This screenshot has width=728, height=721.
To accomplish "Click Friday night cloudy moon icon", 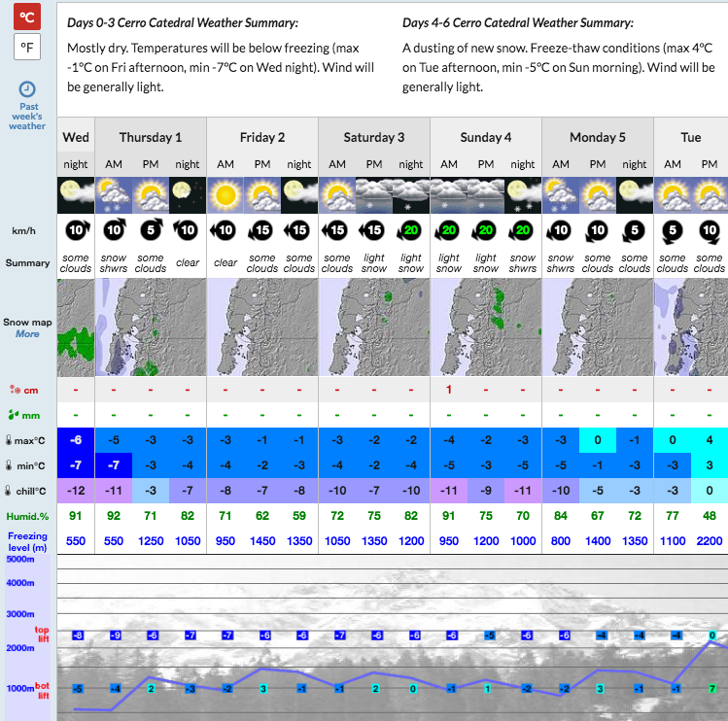I will tap(299, 195).
